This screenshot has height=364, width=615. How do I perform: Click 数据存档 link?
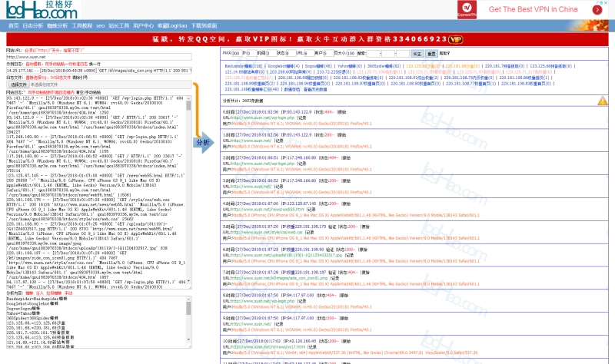click(292, 89)
